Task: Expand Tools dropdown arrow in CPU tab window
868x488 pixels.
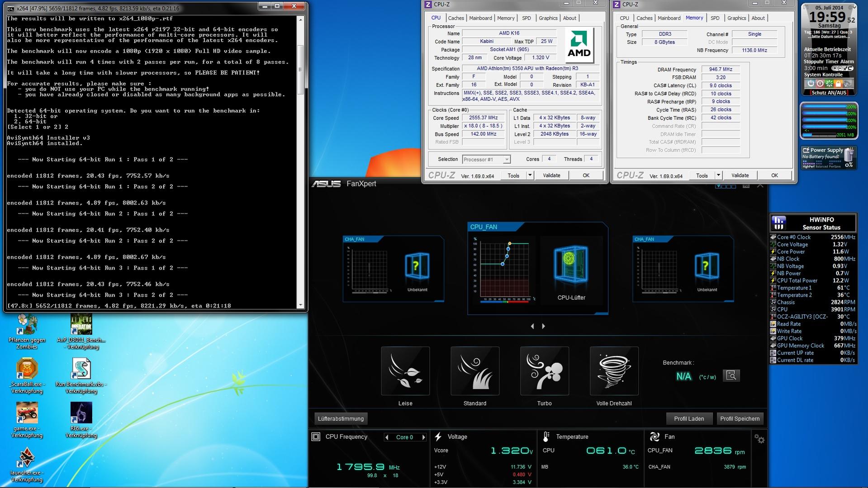Action: point(530,175)
